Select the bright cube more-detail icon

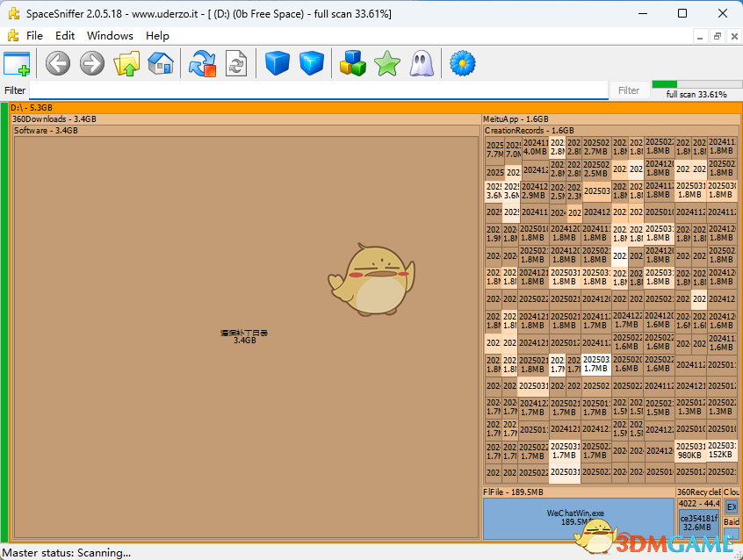point(312,63)
